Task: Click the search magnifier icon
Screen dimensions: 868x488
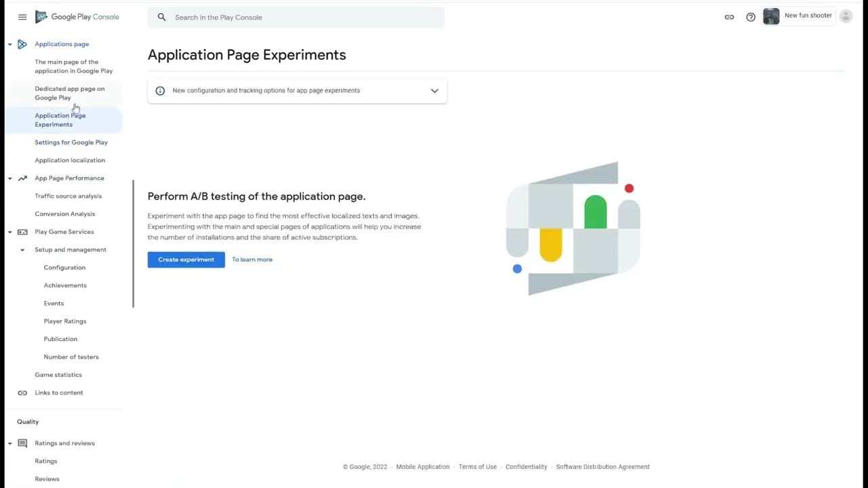Action: (x=161, y=17)
